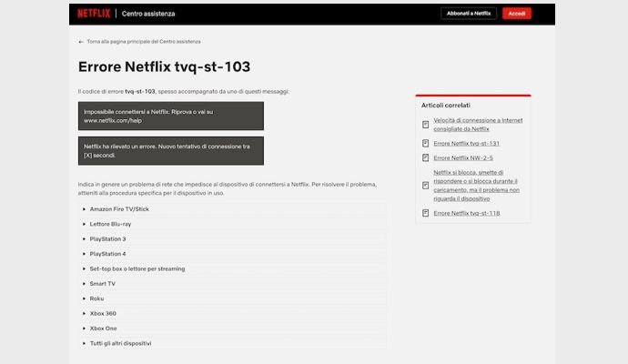
Task: Go back via Torna alla pagina principale link
Action: [144, 42]
